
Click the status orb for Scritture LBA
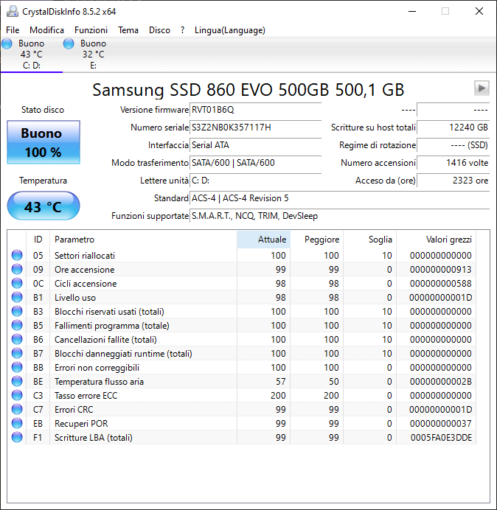(17, 437)
